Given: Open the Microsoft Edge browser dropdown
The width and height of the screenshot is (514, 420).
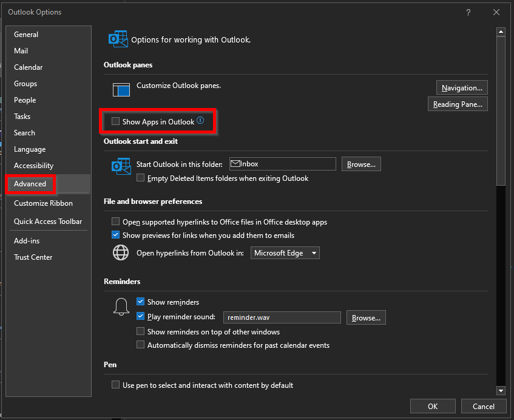Looking at the screenshot, I should (285, 252).
